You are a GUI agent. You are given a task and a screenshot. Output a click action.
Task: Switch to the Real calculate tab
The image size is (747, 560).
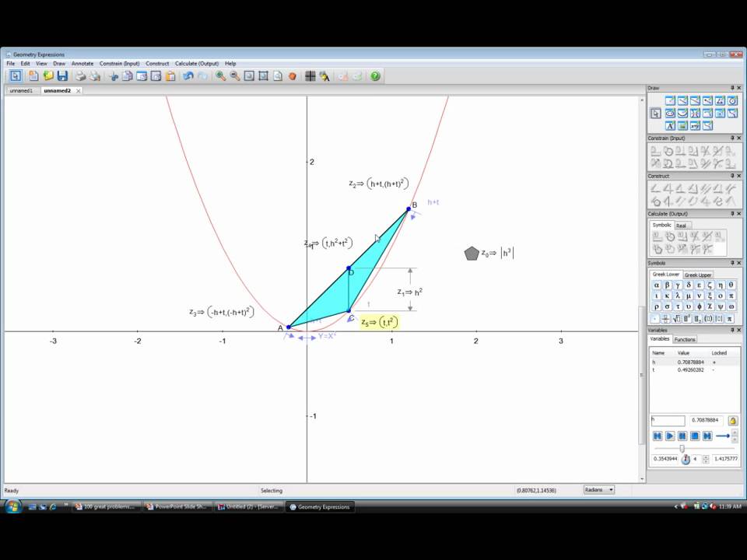coord(682,226)
